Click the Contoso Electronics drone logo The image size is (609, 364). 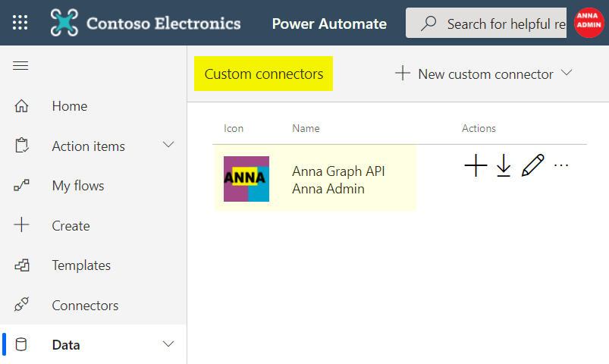(64, 23)
